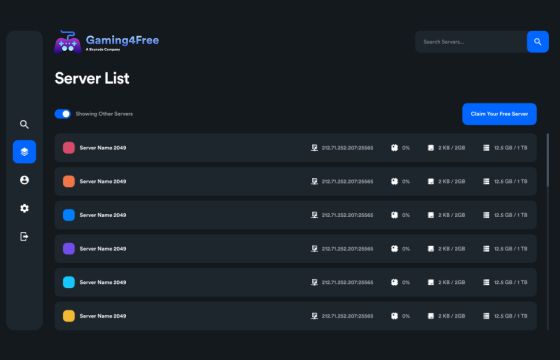Click the Gaming4Free brand name link

tap(122, 40)
